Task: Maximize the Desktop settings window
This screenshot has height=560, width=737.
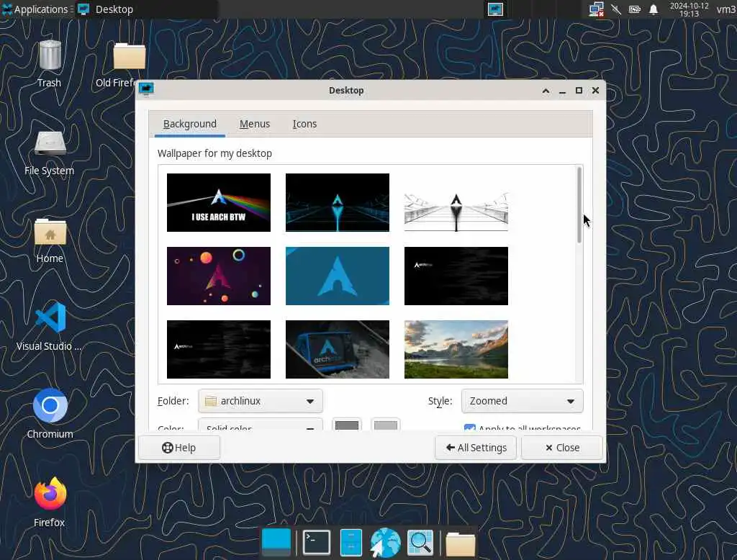Action: tap(579, 90)
